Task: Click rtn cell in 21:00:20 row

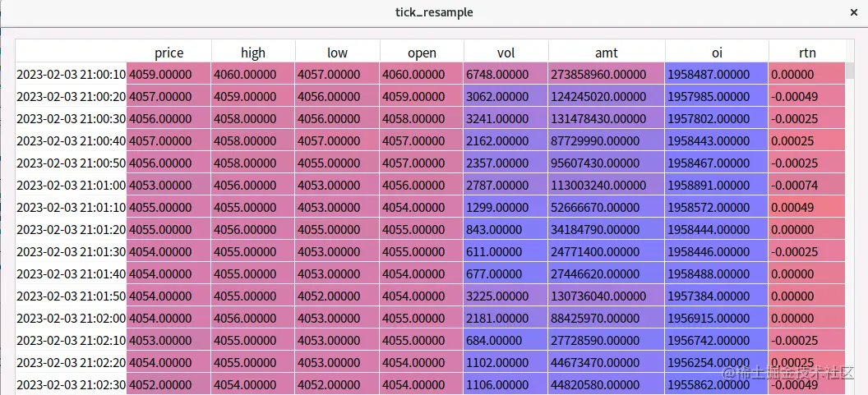Action: pyautogui.click(x=807, y=96)
